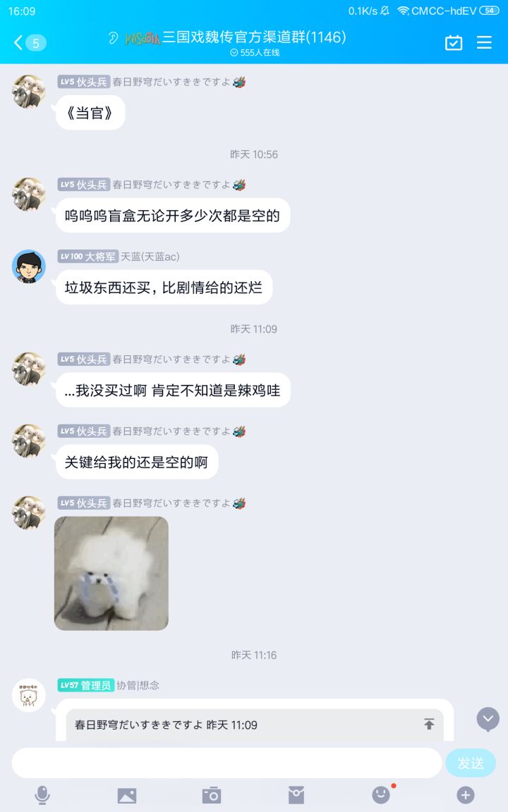Image resolution: width=508 pixels, height=812 pixels.
Task: Open the camera icon in bottom toolbar
Action: [x=212, y=795]
